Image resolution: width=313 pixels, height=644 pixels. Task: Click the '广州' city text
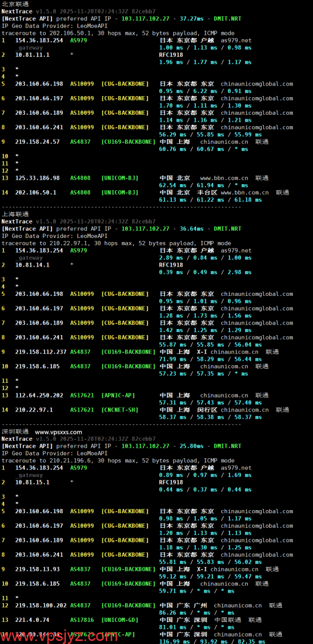point(201,605)
